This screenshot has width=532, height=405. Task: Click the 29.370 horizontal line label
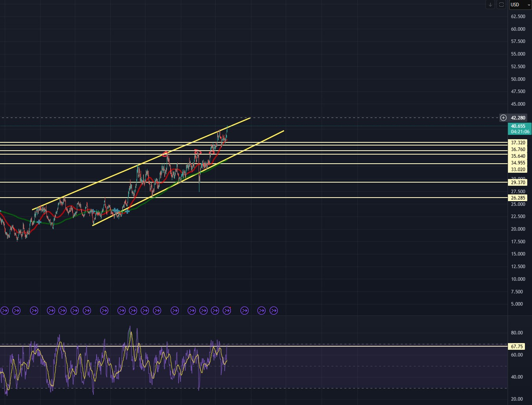pyautogui.click(x=518, y=183)
